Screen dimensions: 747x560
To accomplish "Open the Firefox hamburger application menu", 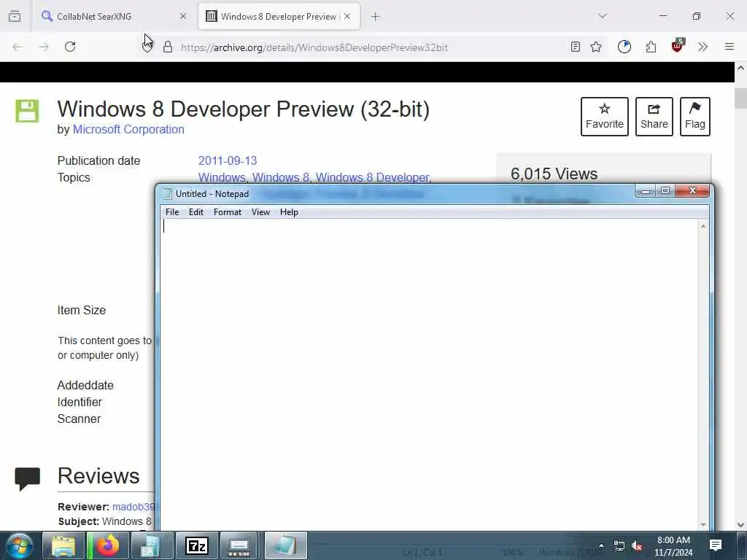I will [x=729, y=47].
